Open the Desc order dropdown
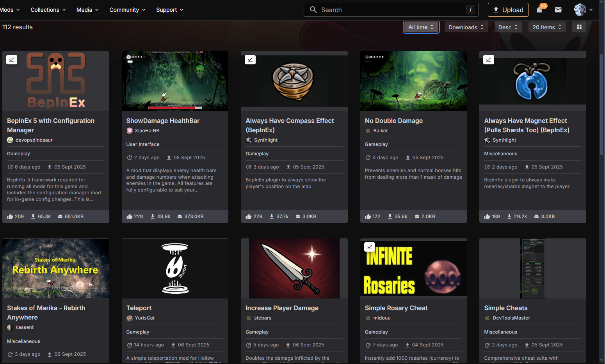The image size is (605, 364). click(508, 27)
